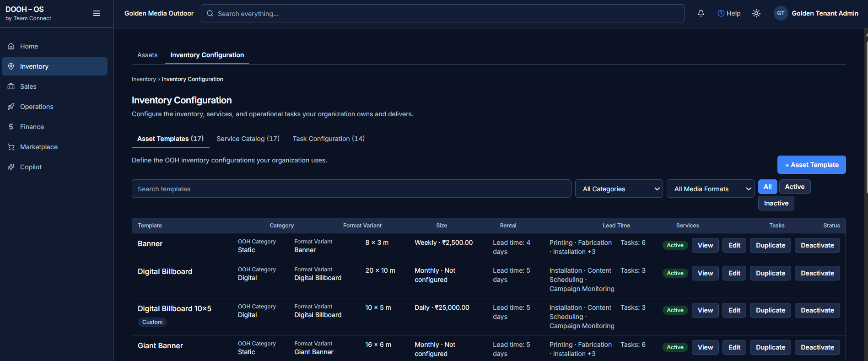This screenshot has height=361, width=868.
Task: Focus the Search everything field
Action: (x=442, y=13)
